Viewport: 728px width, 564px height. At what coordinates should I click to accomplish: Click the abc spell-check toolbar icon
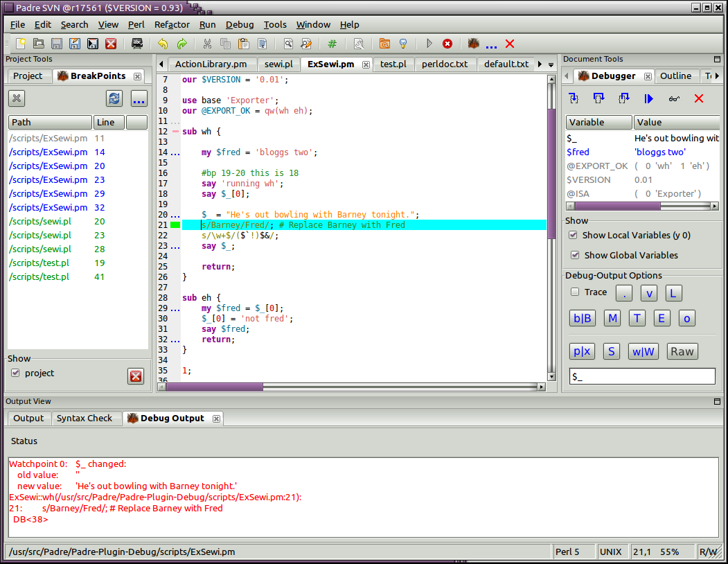click(137, 44)
